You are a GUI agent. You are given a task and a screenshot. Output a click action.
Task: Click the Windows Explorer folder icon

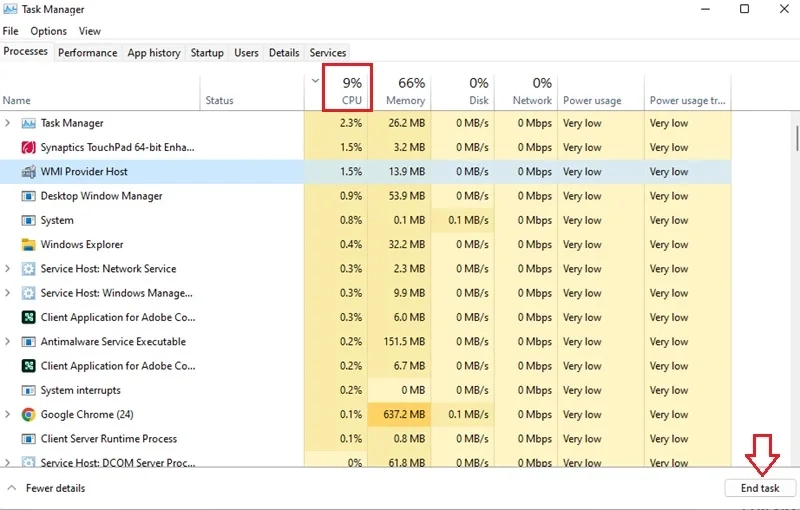[29, 245]
